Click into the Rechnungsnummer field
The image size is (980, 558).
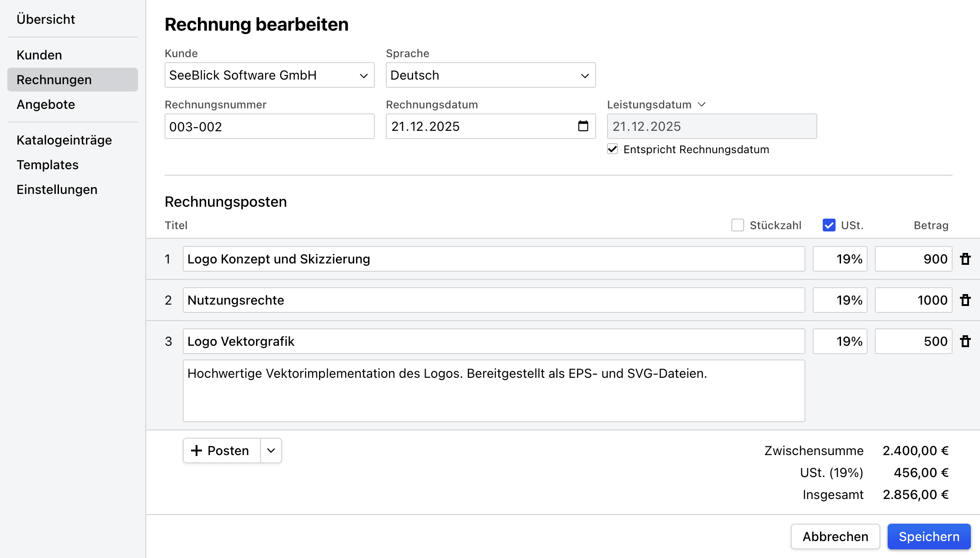[x=269, y=126]
